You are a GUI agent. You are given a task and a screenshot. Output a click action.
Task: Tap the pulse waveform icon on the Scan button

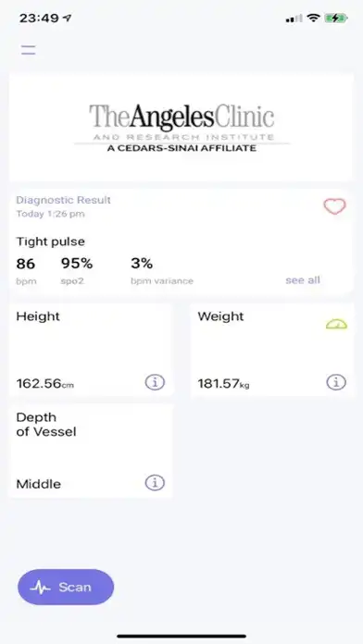40,588
